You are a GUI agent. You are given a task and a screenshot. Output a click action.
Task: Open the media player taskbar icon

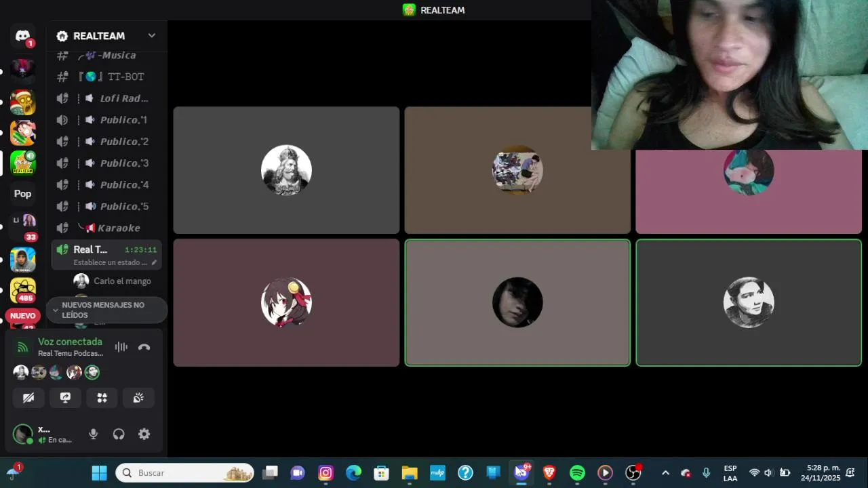(605, 472)
